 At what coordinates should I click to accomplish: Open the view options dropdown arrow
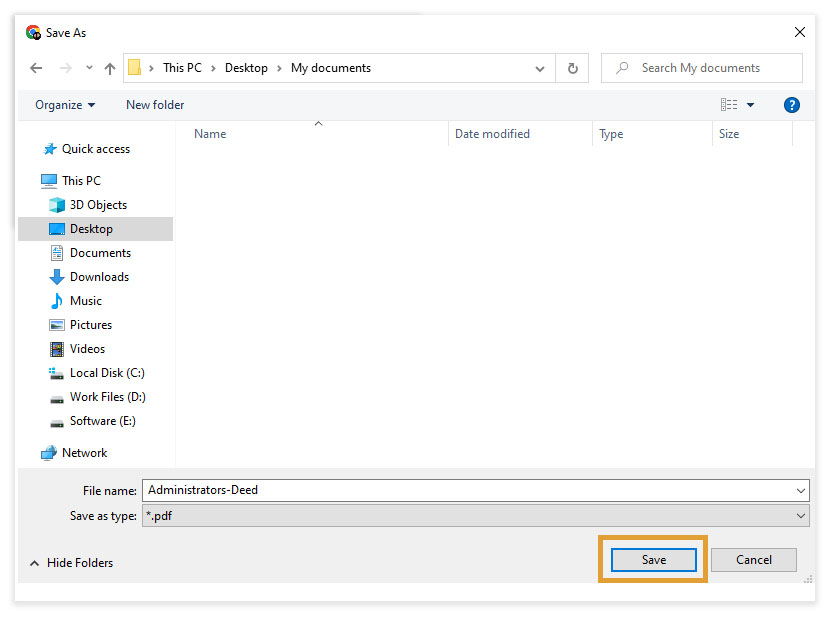click(x=750, y=105)
